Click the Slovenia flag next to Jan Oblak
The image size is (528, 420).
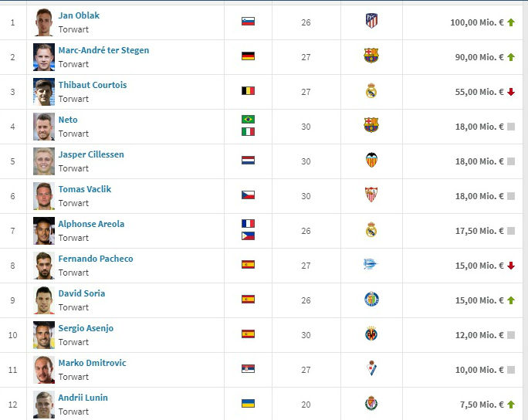pyautogui.click(x=248, y=22)
